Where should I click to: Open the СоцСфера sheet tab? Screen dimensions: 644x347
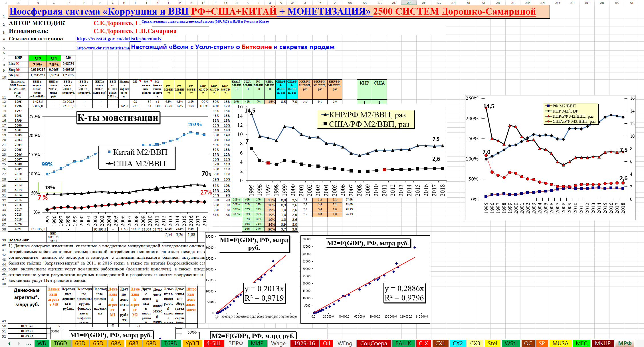(x=374, y=343)
